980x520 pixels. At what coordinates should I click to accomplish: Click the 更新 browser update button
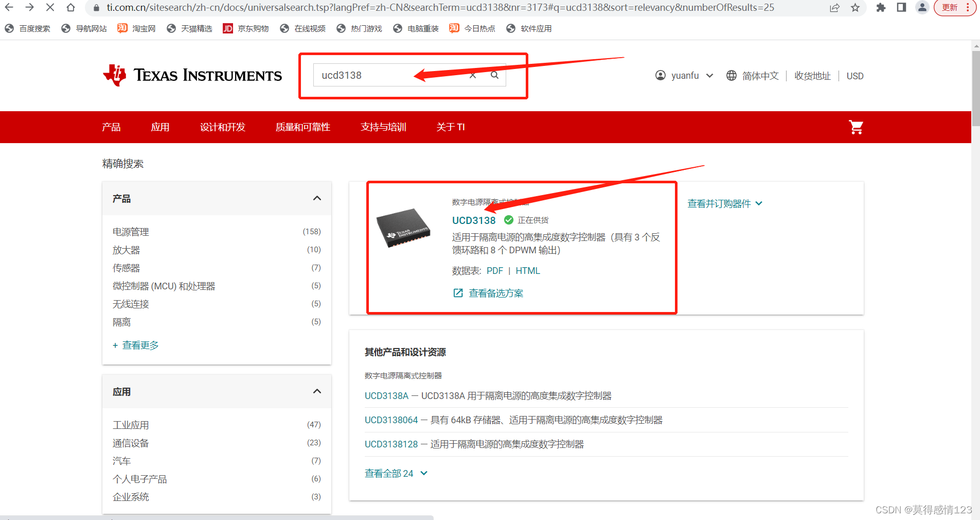tap(955, 8)
